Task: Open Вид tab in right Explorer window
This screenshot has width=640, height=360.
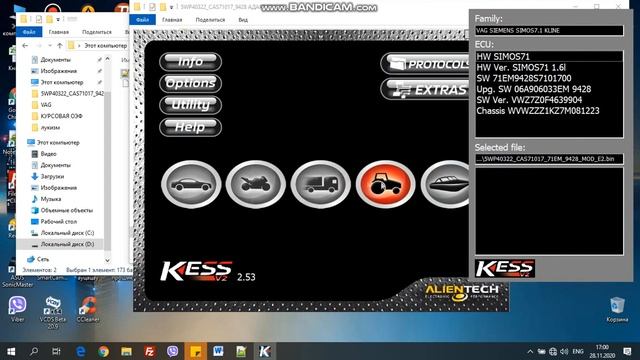Action: (243, 20)
